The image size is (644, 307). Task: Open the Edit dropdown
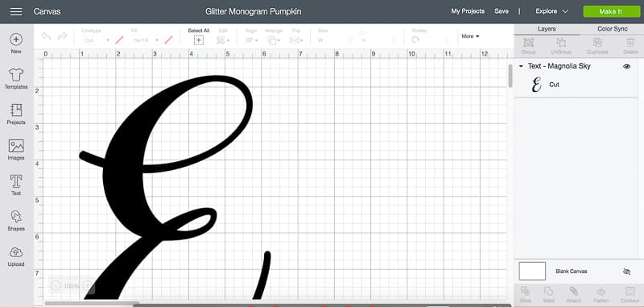pyautogui.click(x=223, y=40)
